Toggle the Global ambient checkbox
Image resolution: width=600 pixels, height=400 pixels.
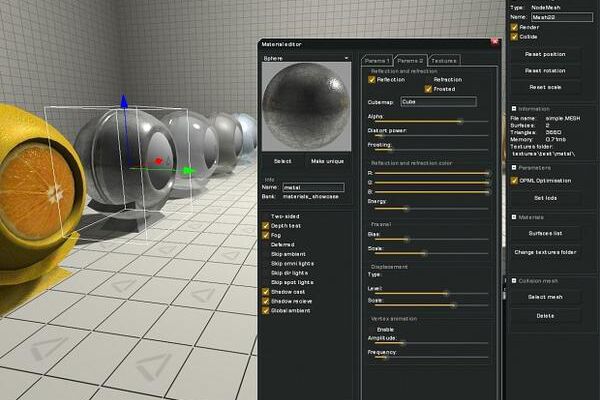[266, 311]
